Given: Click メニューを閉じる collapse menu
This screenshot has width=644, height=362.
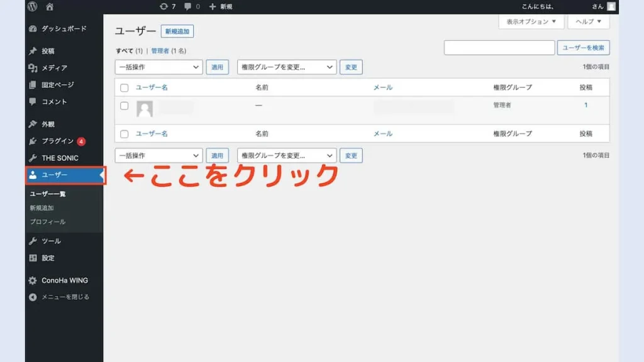Looking at the screenshot, I should point(64,297).
